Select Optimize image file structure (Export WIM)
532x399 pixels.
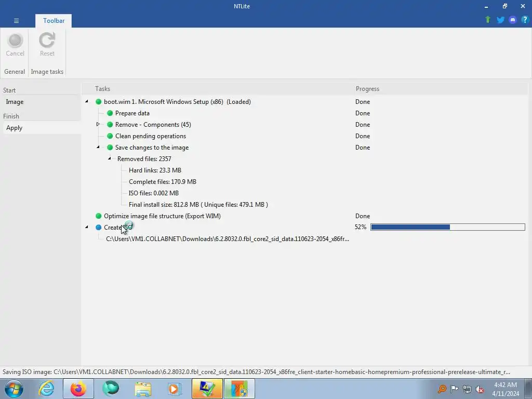click(x=162, y=216)
